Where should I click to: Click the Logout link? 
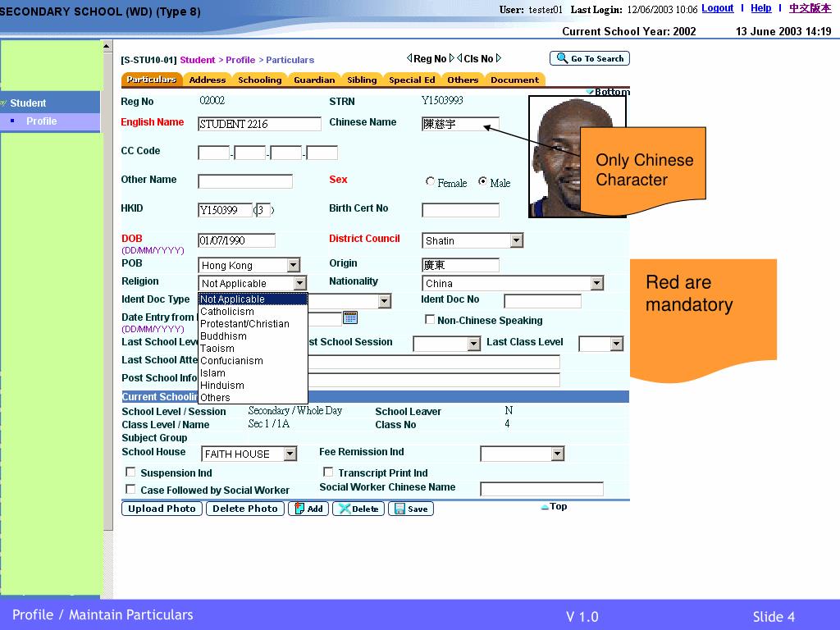(x=717, y=8)
